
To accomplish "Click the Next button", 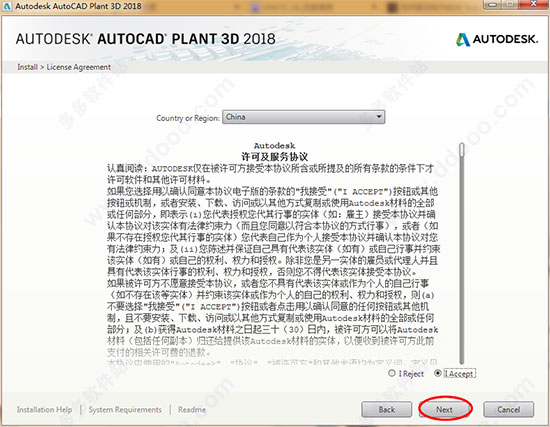I will pyautogui.click(x=444, y=409).
